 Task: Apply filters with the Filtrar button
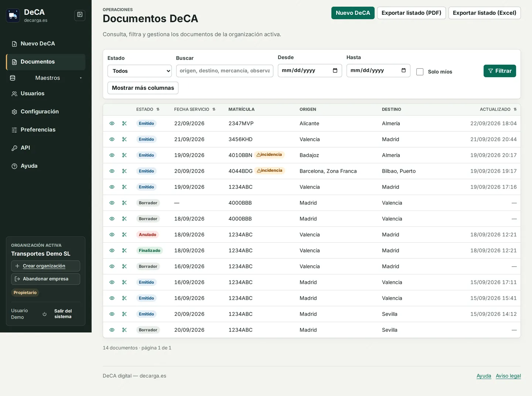click(499, 71)
